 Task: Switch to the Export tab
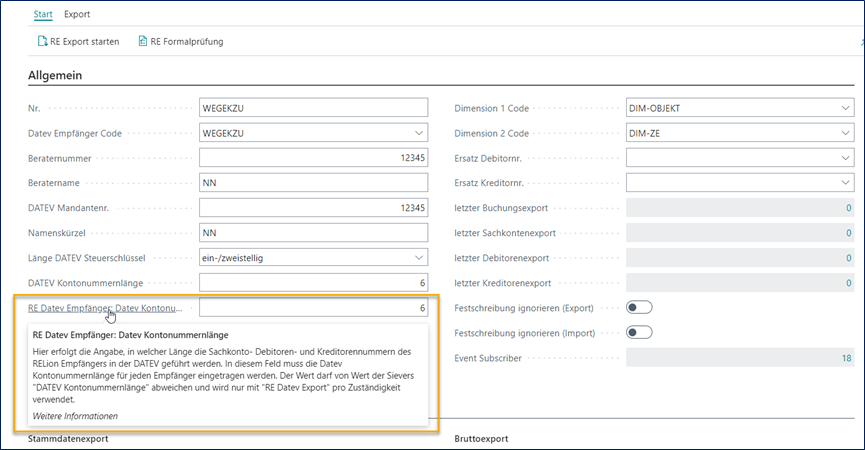click(77, 14)
